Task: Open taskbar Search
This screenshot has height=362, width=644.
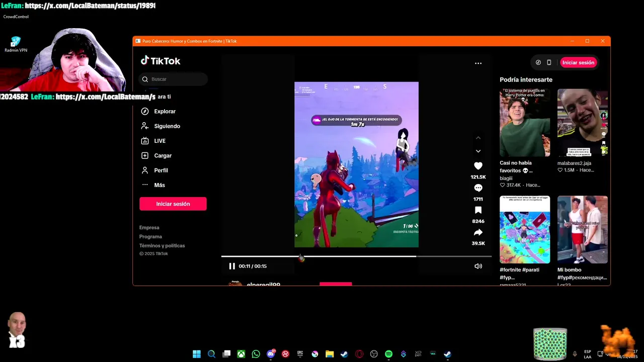Action: tap(211, 354)
